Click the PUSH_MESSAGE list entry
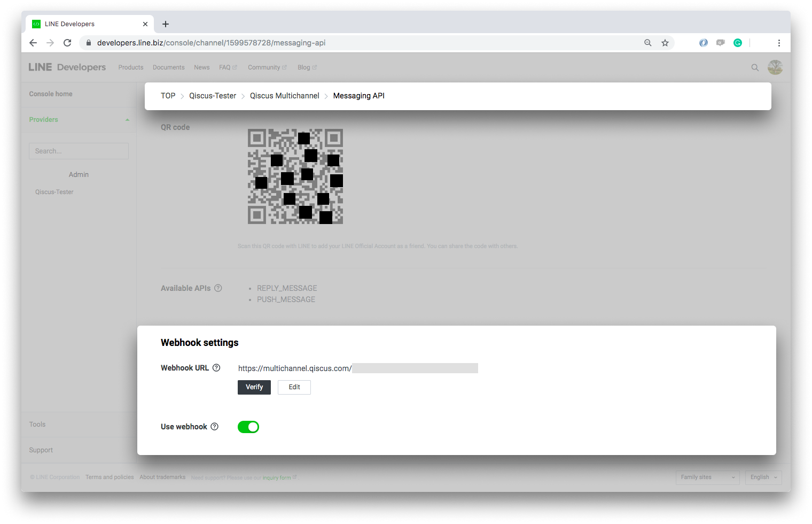This screenshot has height=524, width=812. 286,299
